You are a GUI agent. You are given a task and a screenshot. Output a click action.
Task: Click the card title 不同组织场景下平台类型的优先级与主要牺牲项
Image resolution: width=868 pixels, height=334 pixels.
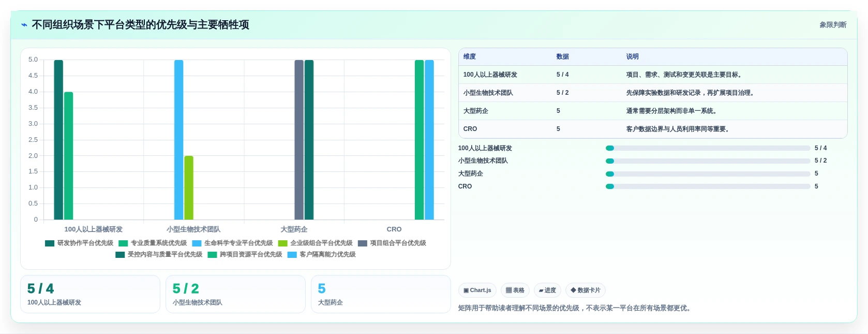tap(141, 25)
